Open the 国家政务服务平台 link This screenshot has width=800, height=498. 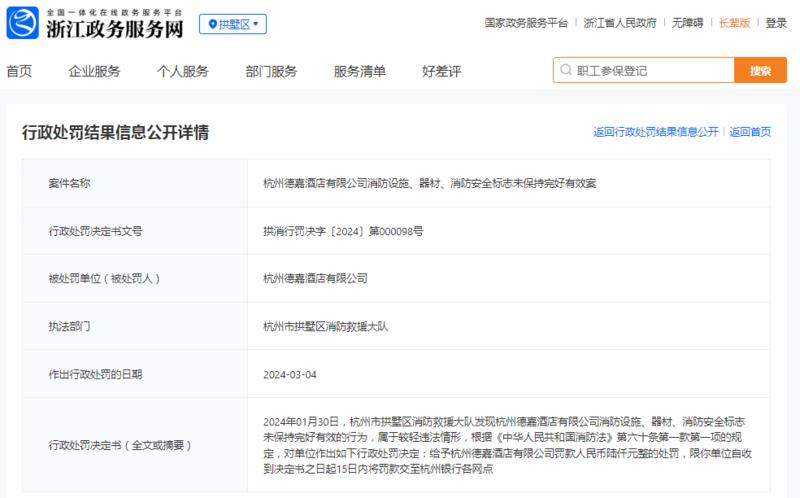(x=526, y=23)
